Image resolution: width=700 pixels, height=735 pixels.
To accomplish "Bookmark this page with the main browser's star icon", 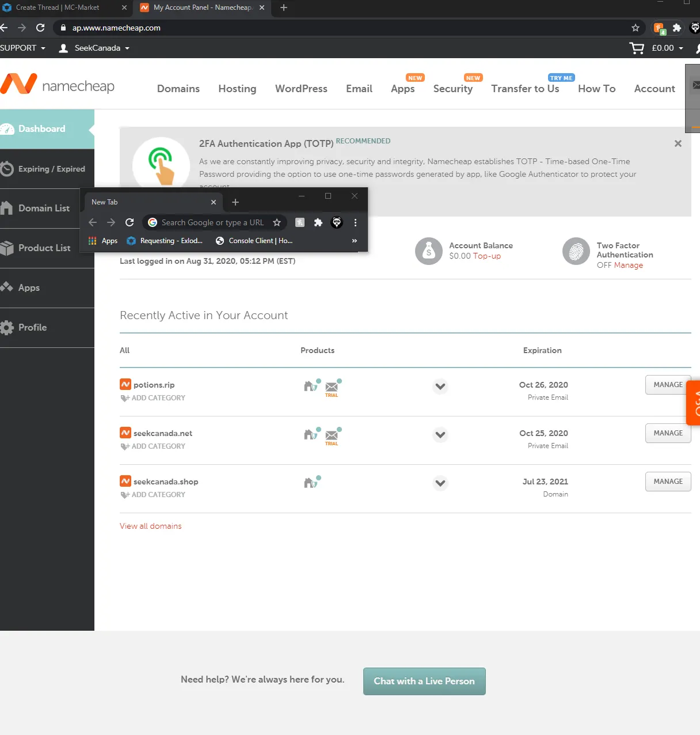I will [636, 28].
